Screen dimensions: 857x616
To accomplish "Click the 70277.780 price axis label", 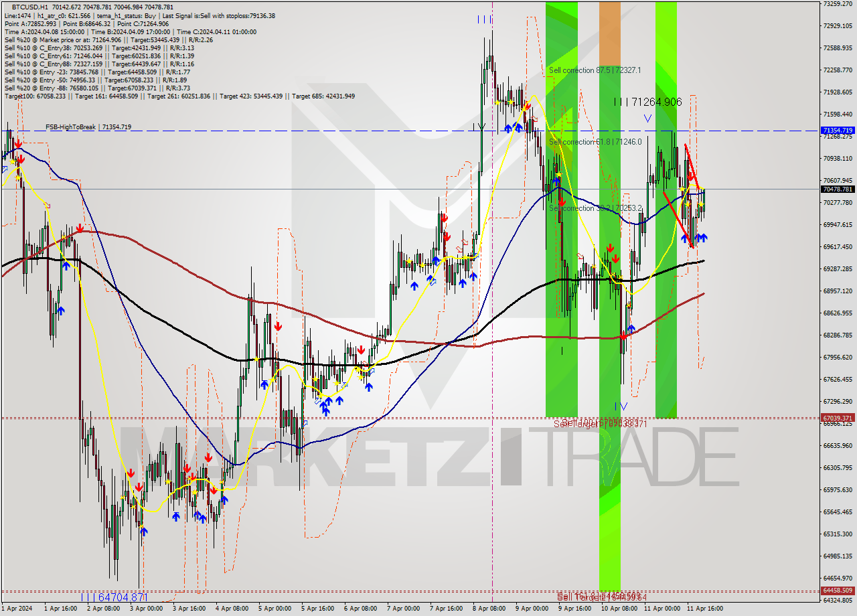I will (838, 203).
